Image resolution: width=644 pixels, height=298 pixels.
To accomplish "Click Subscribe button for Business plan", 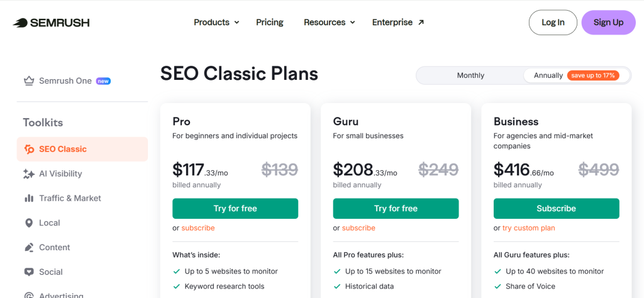I will (556, 209).
